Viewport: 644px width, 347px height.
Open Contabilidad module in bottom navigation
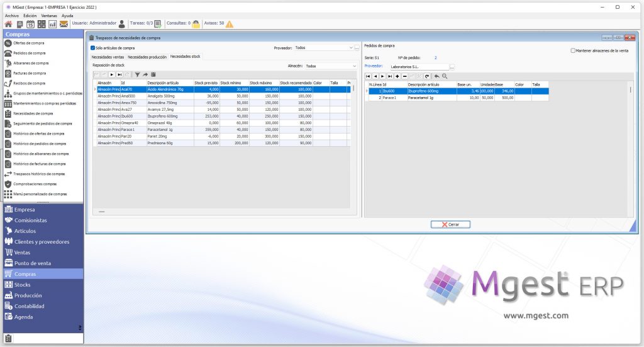pos(43,306)
